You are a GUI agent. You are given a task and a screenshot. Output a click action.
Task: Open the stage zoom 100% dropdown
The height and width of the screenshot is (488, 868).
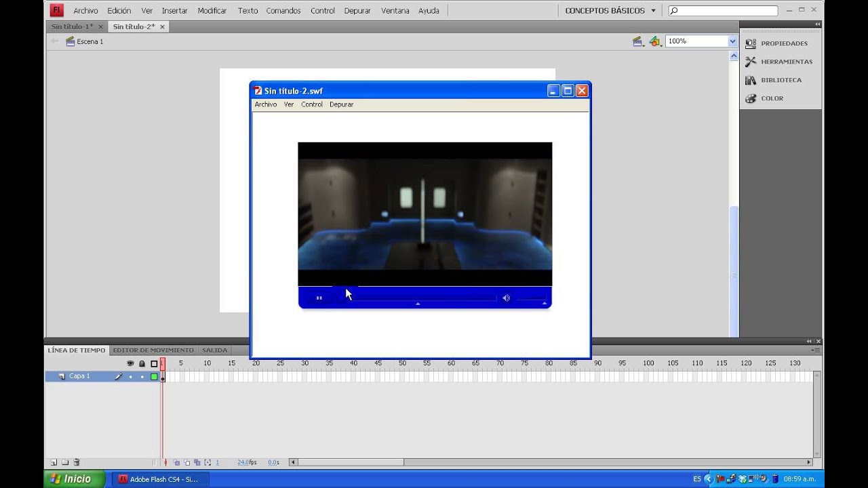pos(732,41)
